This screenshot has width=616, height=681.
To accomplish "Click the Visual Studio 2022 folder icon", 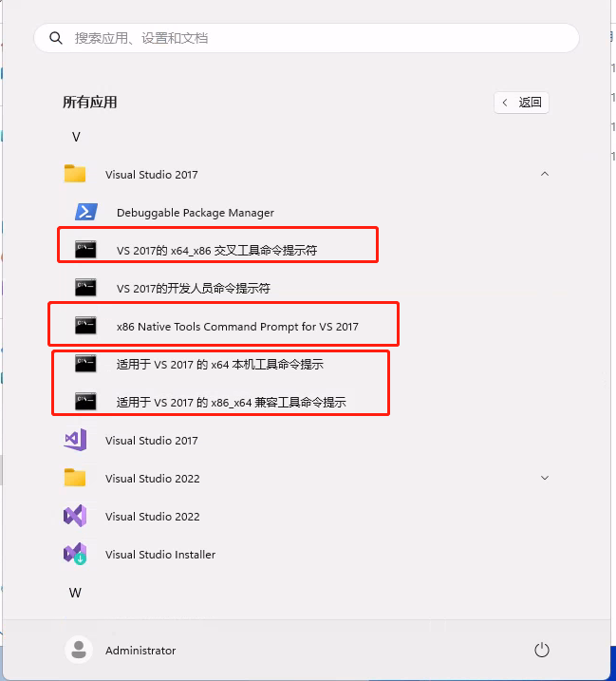I will 75,478.
